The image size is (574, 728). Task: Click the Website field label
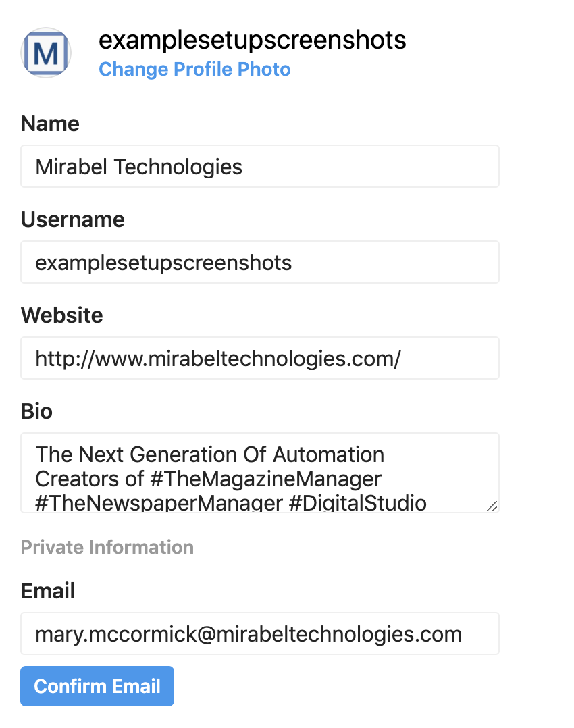[61, 316]
